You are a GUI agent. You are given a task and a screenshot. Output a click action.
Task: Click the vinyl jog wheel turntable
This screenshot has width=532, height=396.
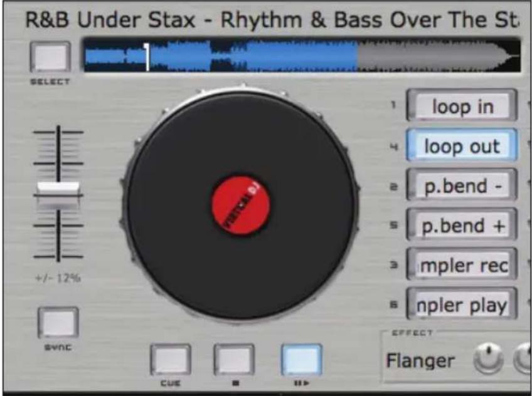[240, 205]
